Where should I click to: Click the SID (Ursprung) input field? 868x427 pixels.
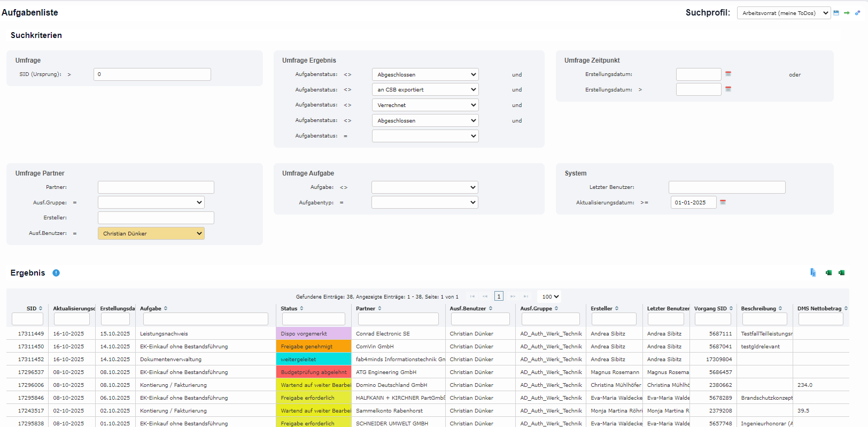(152, 74)
